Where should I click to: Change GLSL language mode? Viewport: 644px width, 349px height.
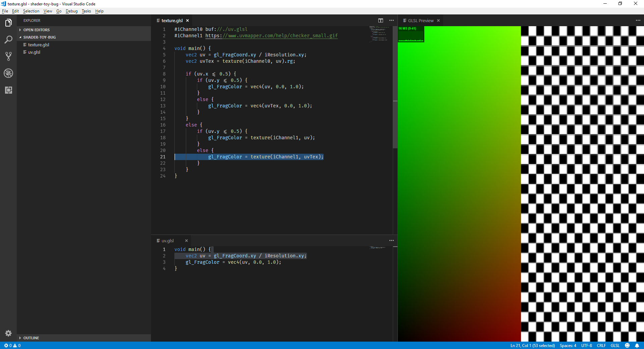tap(615, 345)
